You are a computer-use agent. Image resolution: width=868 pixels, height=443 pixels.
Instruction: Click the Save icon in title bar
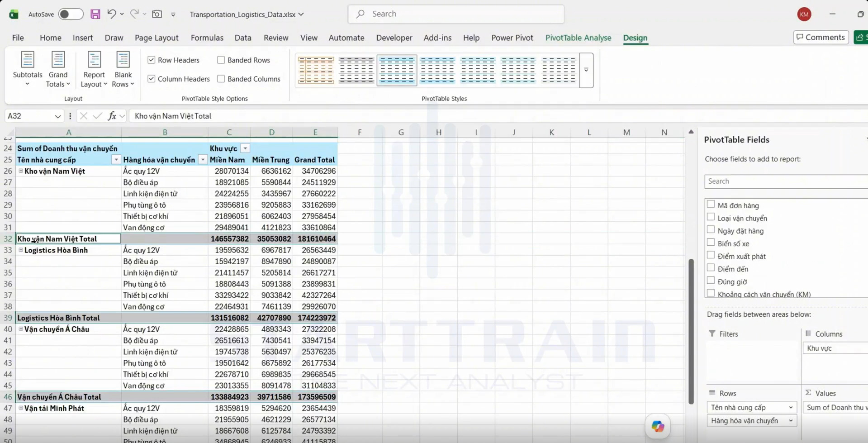tap(95, 14)
